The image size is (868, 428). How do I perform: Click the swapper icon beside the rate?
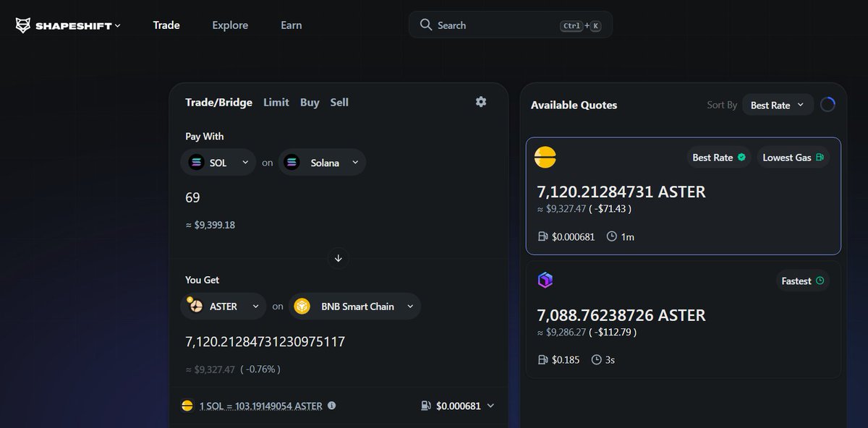pyautogui.click(x=187, y=406)
